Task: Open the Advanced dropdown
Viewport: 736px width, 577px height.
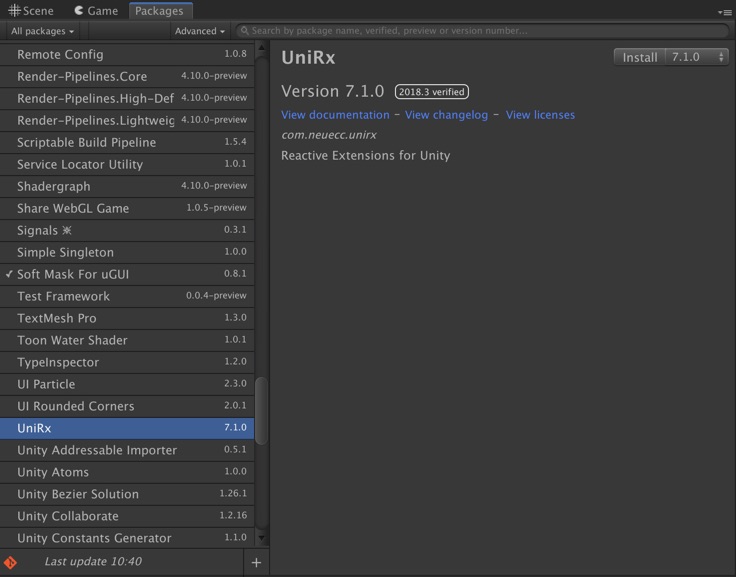Action: [x=199, y=31]
